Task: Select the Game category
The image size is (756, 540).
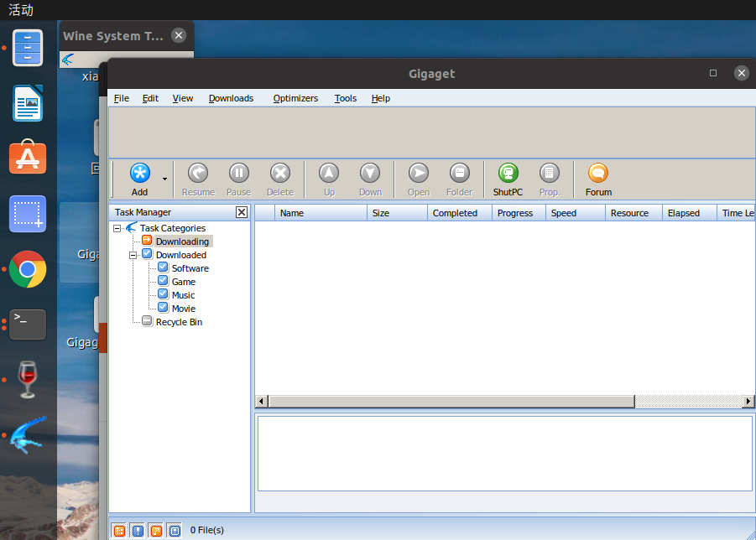Action: 184,282
